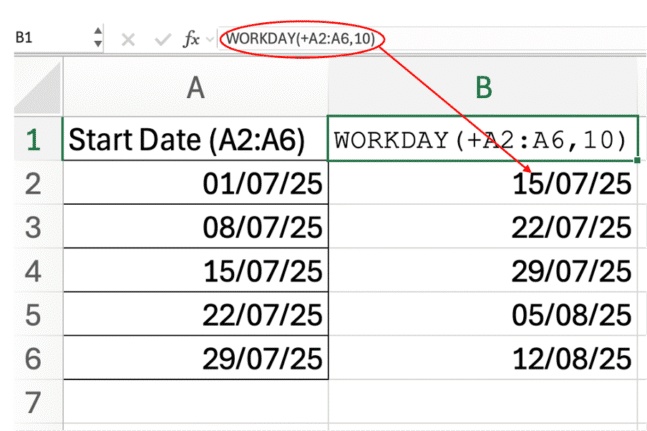The height and width of the screenshot is (431, 647).
Task: Select cell A2 with date 01/07/25
Action: (x=195, y=185)
